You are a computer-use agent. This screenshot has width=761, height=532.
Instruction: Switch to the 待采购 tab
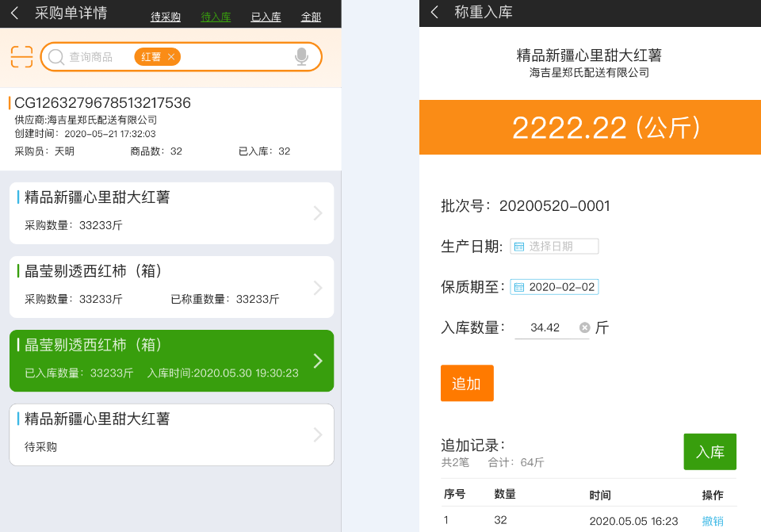coord(166,17)
